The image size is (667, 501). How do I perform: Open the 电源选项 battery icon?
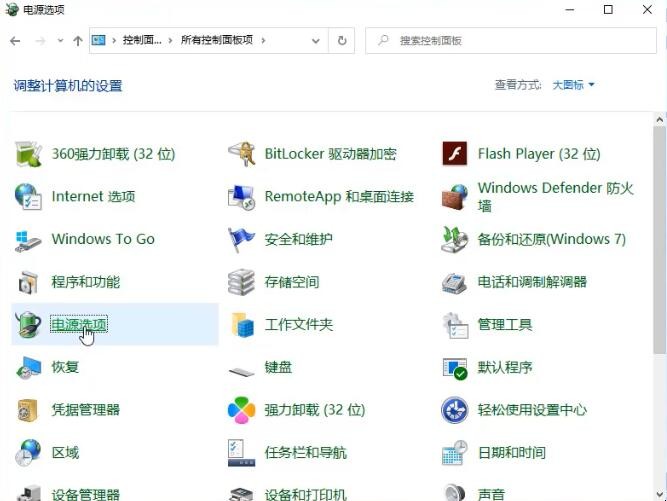(28, 325)
